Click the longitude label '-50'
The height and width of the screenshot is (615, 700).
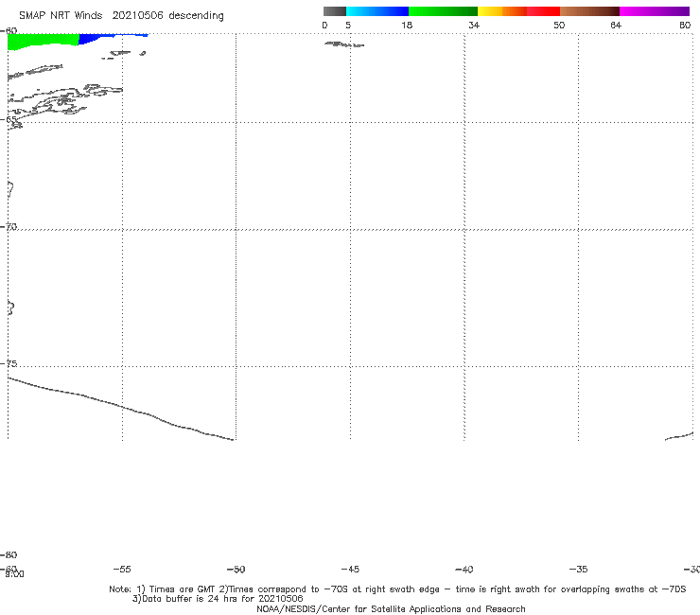tap(236, 569)
